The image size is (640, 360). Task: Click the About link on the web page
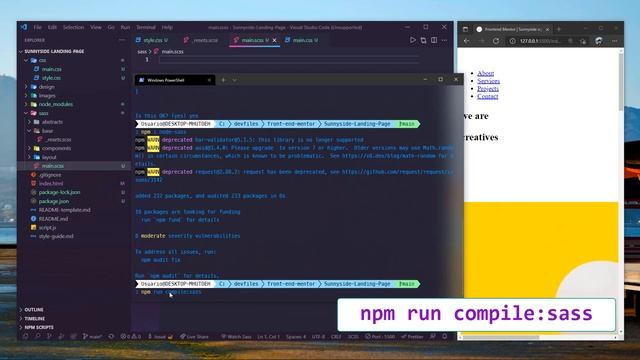click(x=485, y=73)
